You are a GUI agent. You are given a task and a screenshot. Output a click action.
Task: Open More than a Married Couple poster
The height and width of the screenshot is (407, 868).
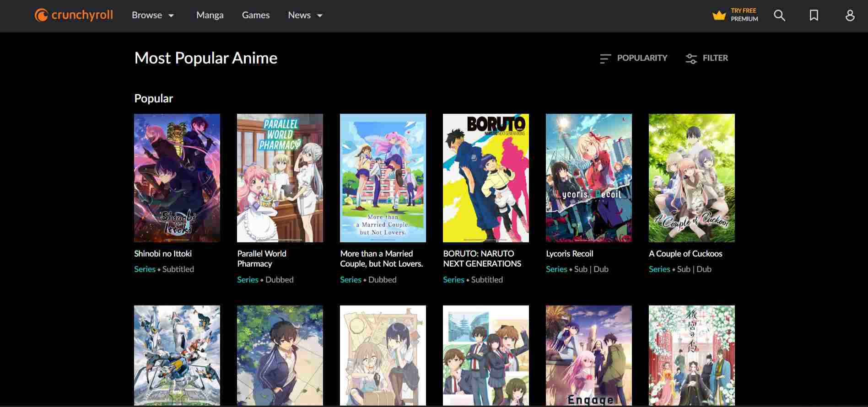383,178
